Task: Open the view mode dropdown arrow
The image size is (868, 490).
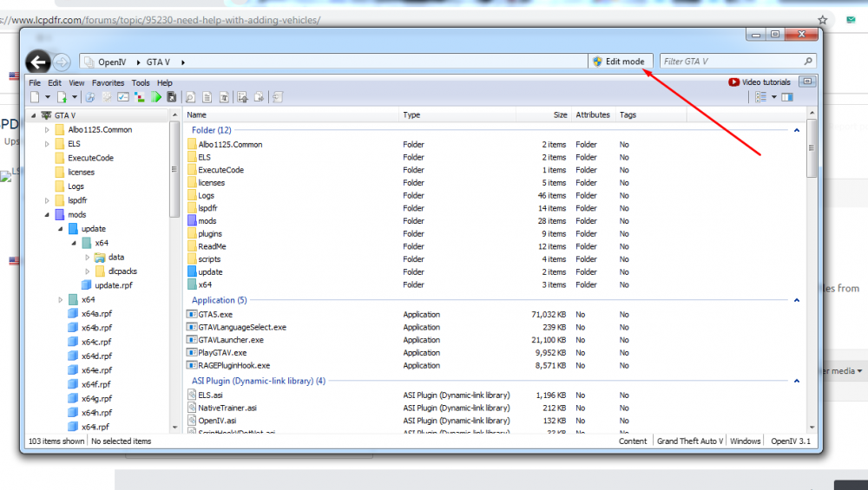Action: (x=774, y=97)
